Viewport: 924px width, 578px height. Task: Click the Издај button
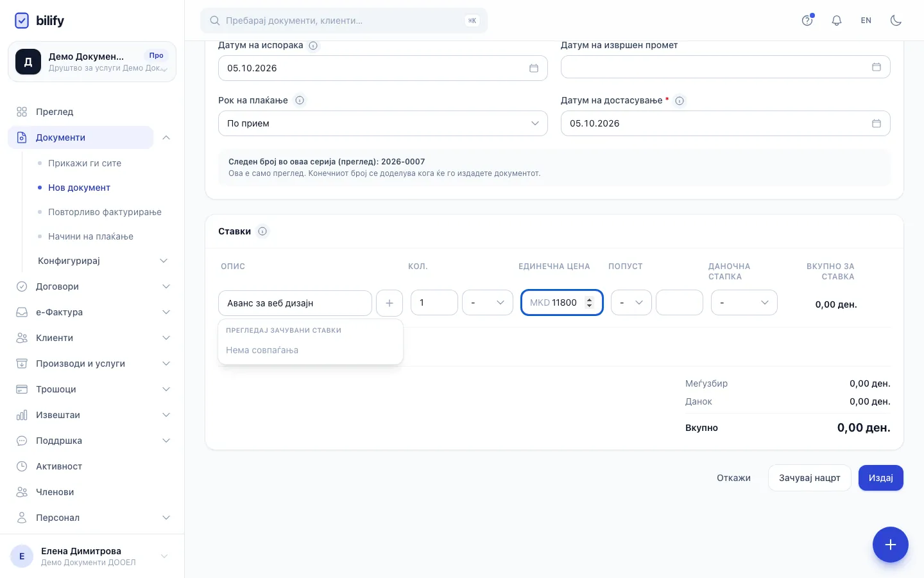tap(881, 478)
